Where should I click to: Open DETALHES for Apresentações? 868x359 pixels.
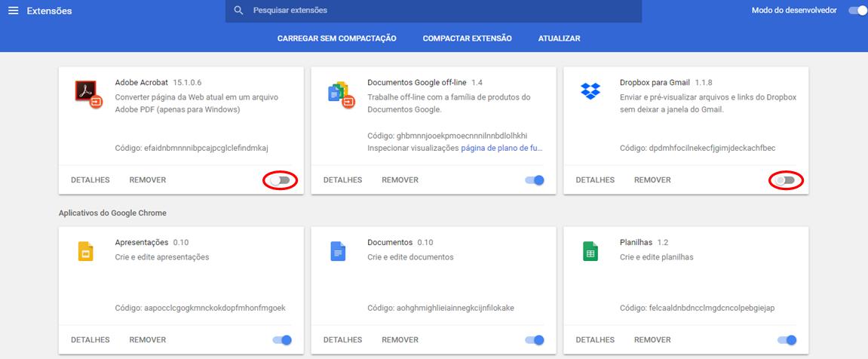[x=90, y=340]
